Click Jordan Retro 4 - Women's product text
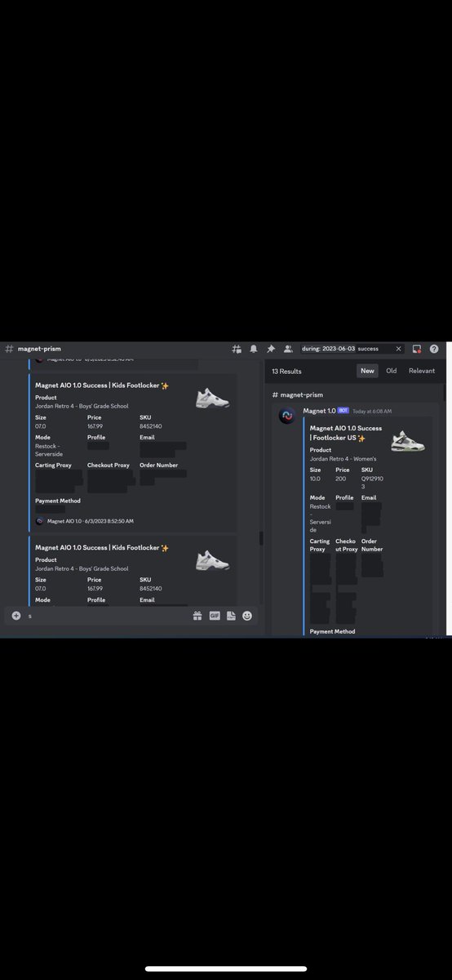The image size is (452, 980). [x=343, y=459]
